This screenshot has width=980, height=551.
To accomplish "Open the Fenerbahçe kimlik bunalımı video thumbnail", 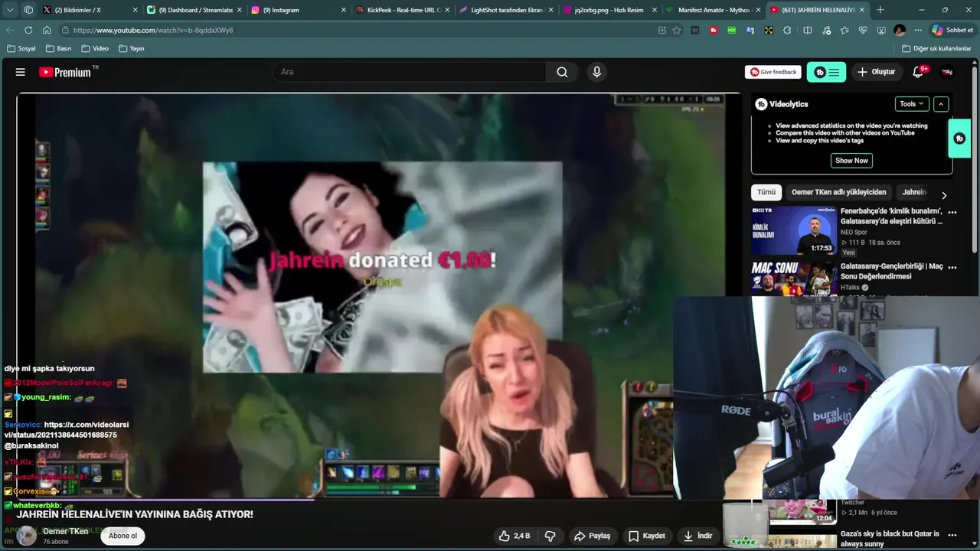I will (793, 230).
